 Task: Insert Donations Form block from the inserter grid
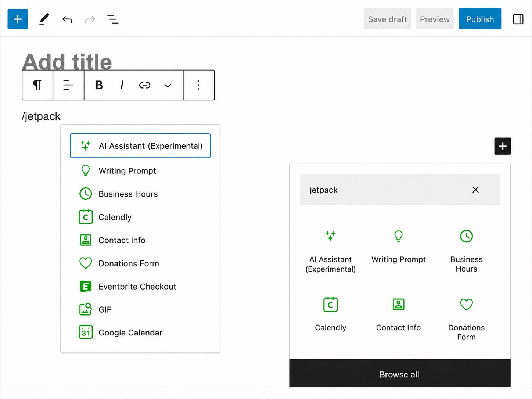click(x=466, y=319)
